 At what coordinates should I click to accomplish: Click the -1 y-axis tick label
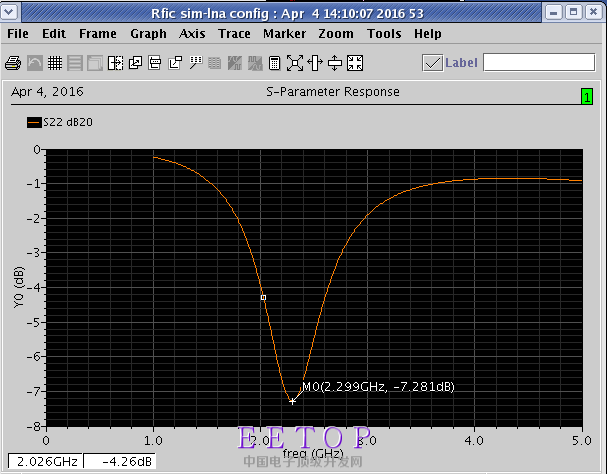coord(33,184)
